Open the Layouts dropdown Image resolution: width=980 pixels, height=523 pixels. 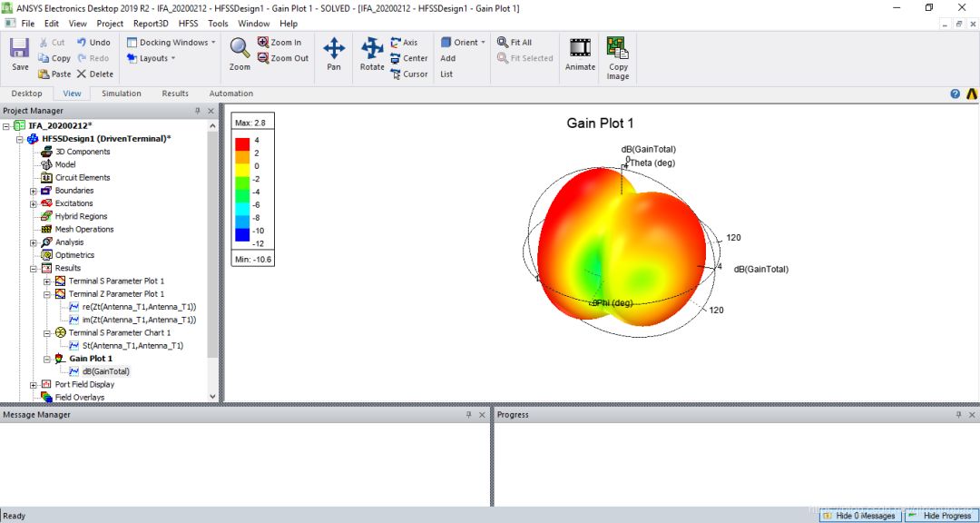(151, 58)
